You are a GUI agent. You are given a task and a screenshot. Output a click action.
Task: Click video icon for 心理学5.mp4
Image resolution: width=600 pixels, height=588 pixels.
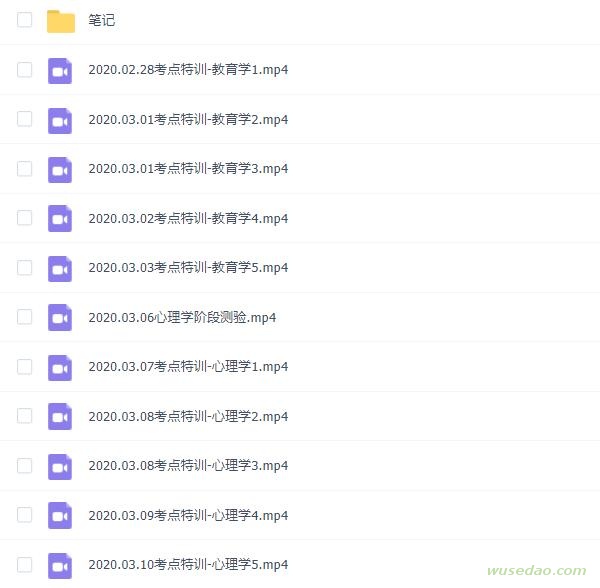(x=60, y=566)
